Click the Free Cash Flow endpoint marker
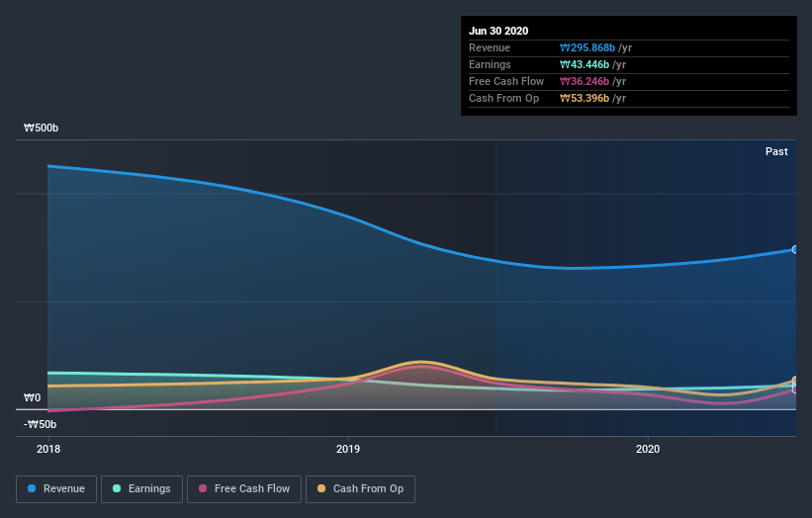Screen dimensions: 812x518 795,389
